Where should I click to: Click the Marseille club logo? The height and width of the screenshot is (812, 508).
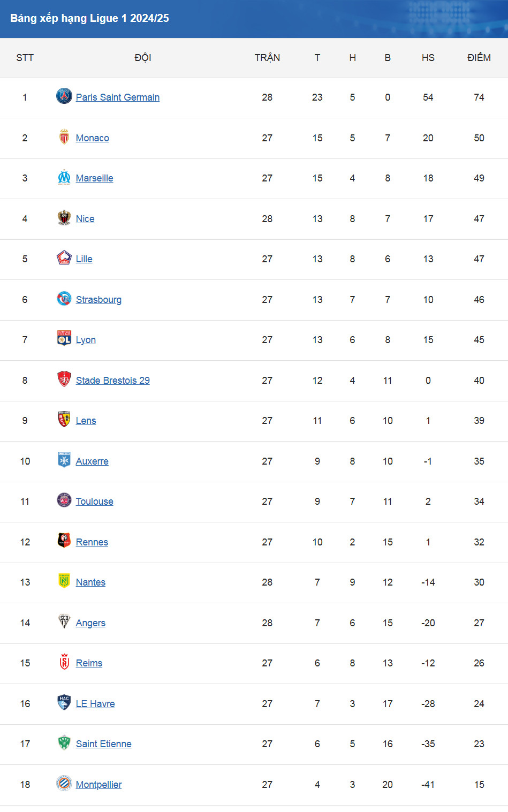64,177
